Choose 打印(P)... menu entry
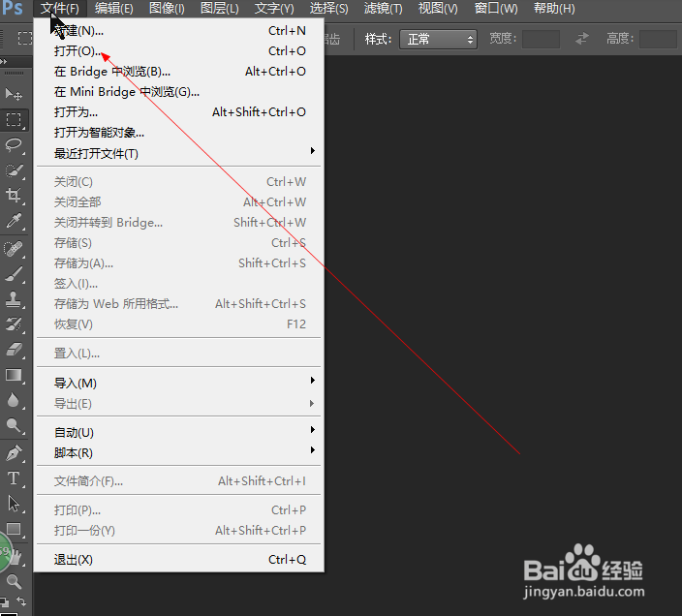 click(x=179, y=509)
